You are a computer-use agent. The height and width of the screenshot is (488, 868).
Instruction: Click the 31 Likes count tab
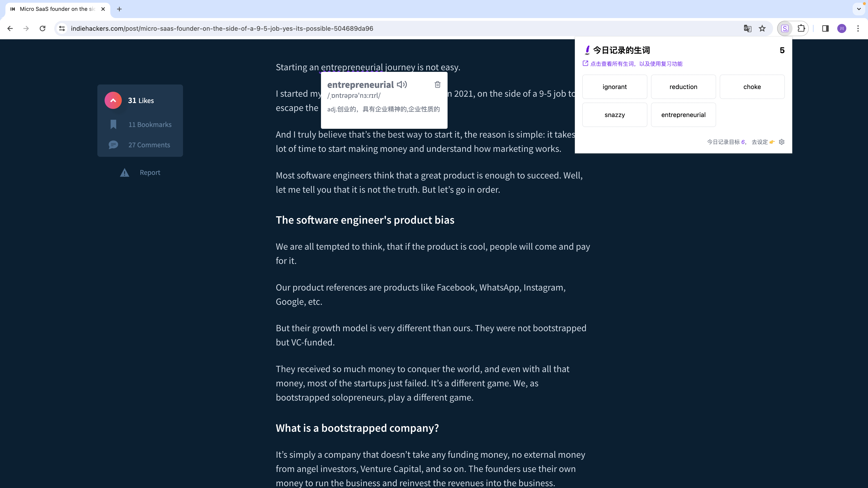click(141, 100)
